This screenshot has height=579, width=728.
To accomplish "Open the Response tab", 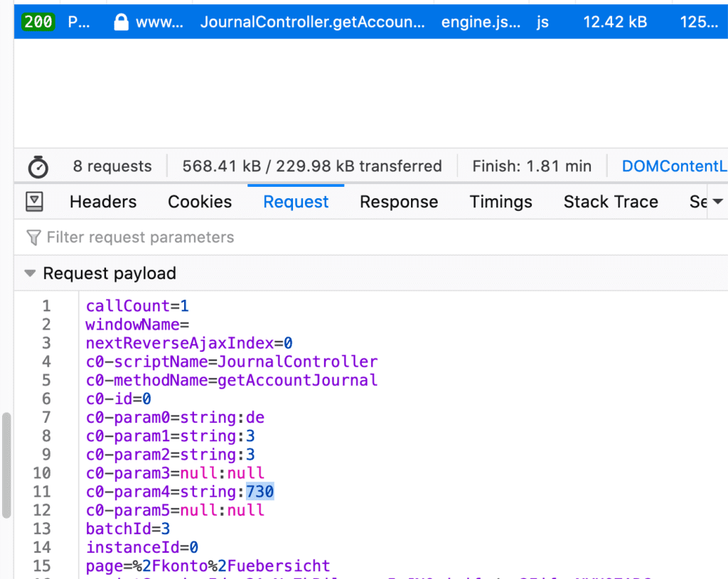I will [399, 202].
